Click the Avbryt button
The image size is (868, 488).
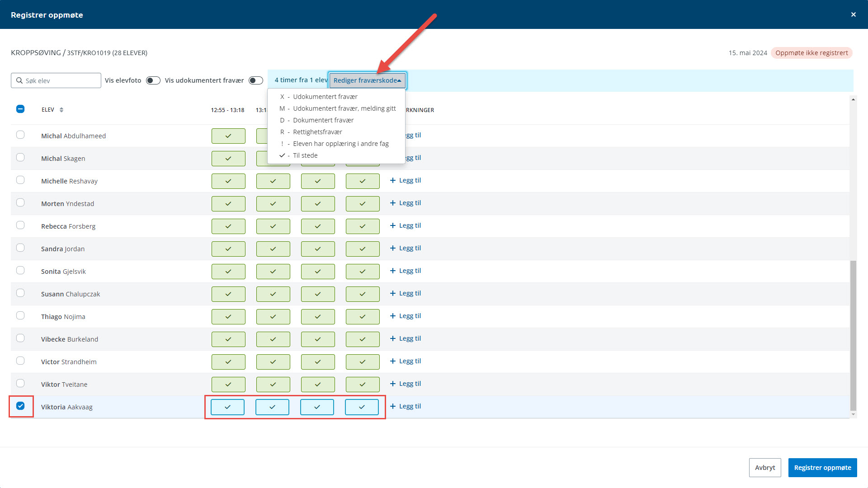point(765,468)
